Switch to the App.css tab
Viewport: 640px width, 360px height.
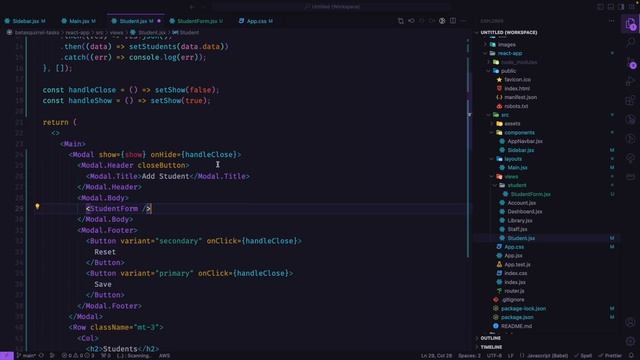pyautogui.click(x=256, y=21)
